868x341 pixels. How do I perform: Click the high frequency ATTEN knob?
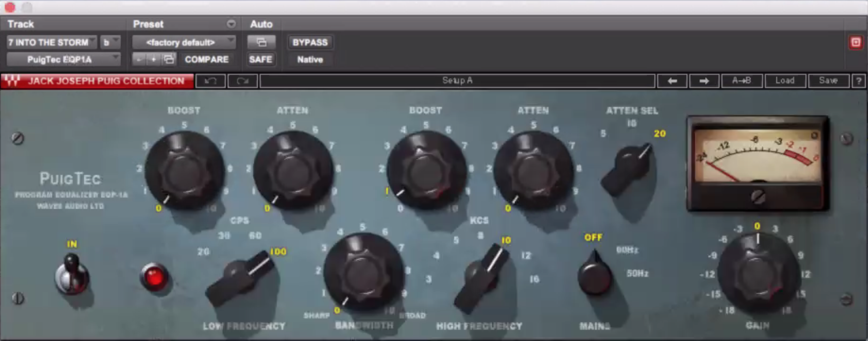tap(534, 171)
